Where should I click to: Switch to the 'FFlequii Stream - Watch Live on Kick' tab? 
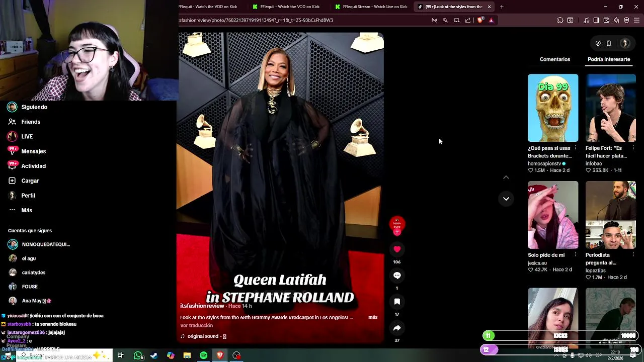[x=371, y=7]
